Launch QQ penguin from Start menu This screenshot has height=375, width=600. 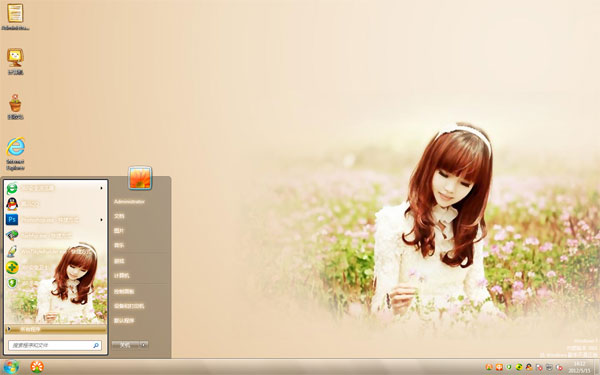click(x=12, y=204)
